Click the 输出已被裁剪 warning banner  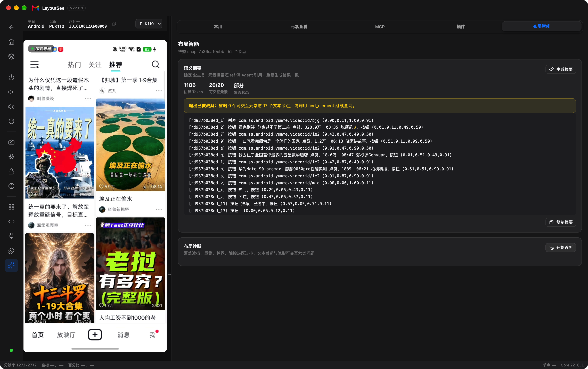click(x=380, y=106)
